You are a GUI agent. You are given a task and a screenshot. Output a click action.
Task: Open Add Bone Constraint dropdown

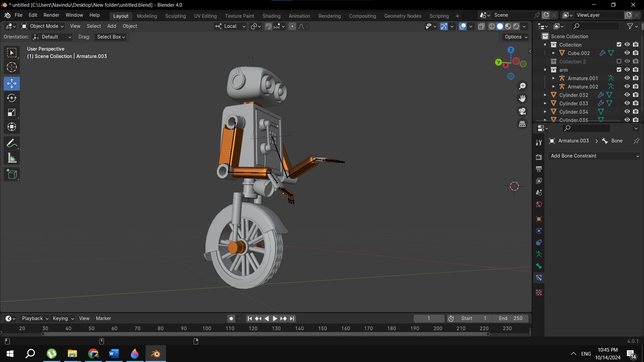point(594,156)
